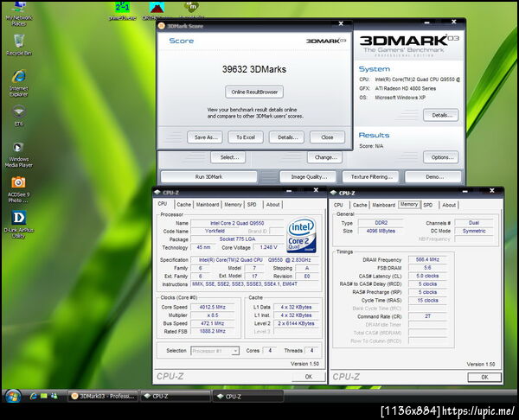Click FSB:DRAM ratio value 5:6

tap(427, 268)
